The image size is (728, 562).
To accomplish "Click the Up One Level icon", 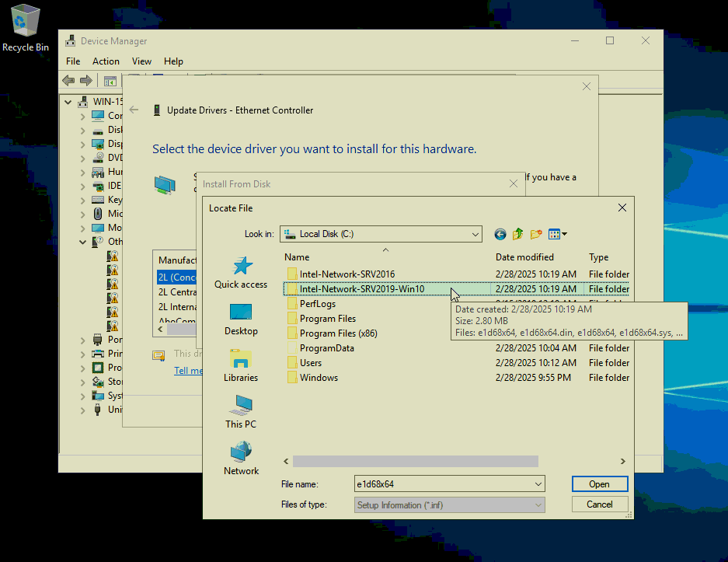I will click(x=518, y=234).
